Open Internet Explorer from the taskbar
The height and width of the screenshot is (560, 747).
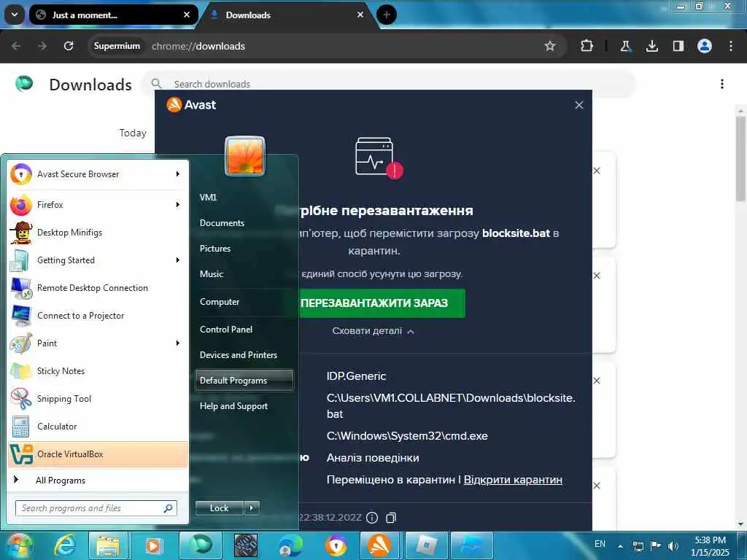coord(65,545)
